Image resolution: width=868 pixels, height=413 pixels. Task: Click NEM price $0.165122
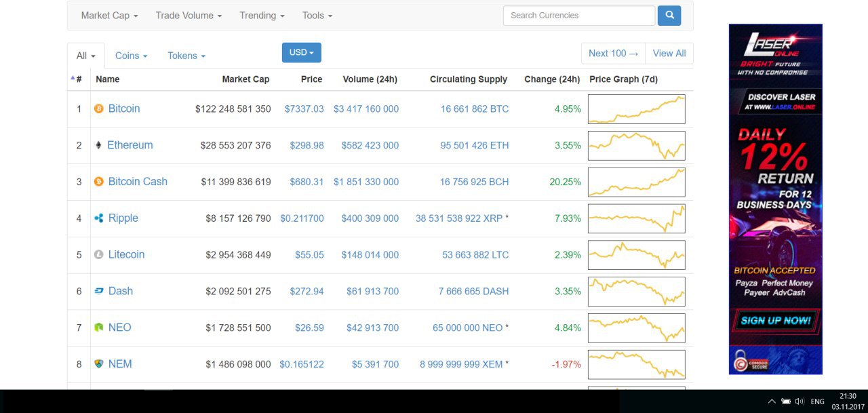tap(302, 365)
